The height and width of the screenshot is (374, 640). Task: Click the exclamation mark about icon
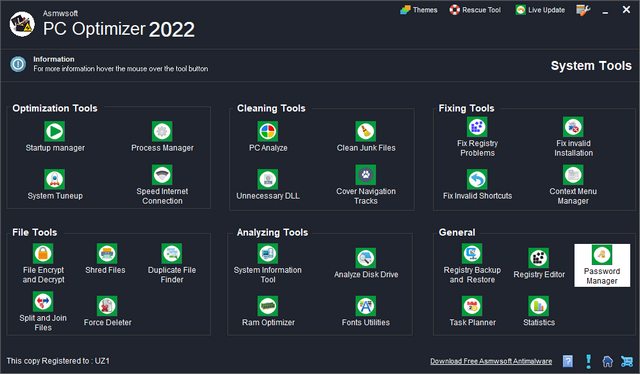[588, 361]
